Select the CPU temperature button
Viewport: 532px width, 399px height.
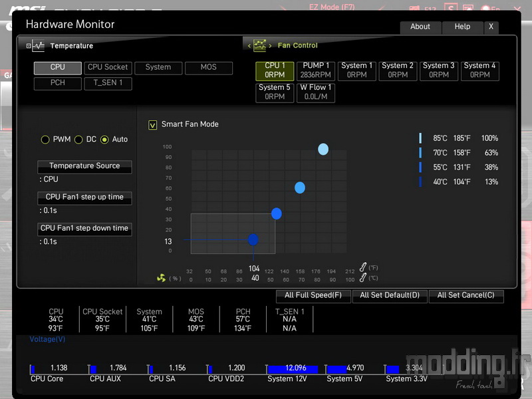58,68
